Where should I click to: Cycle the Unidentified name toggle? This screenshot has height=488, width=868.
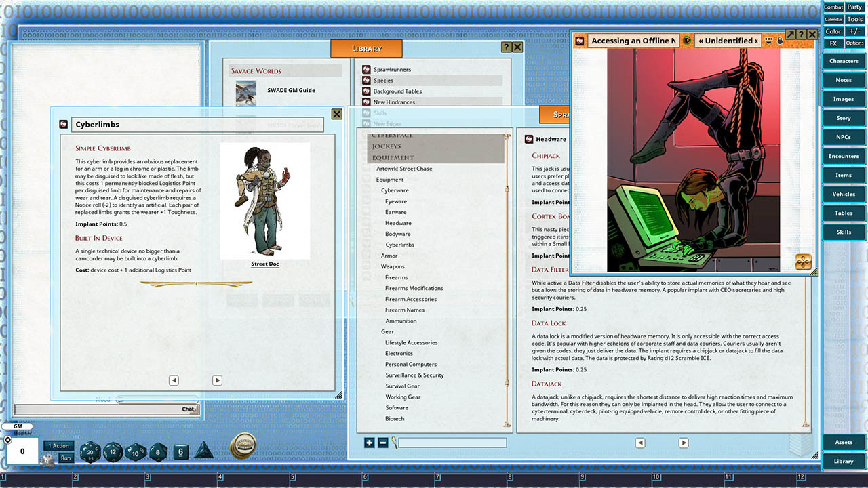(x=728, y=41)
